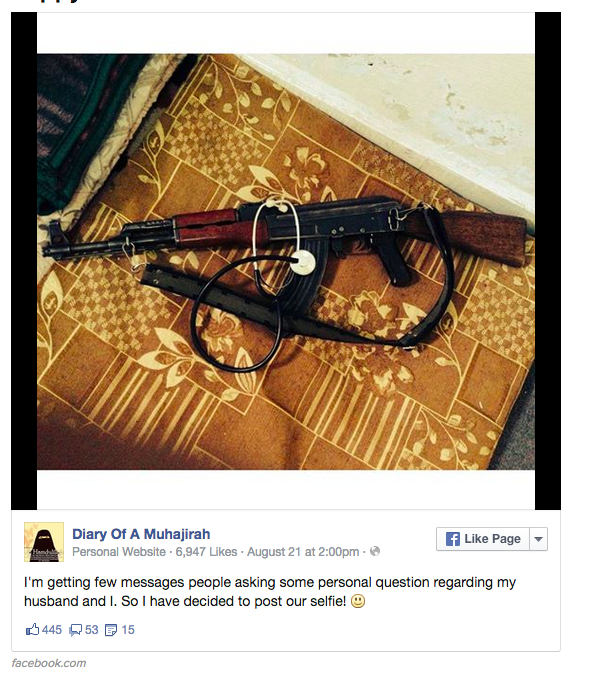Click the post caption about the selfie
The image size is (603, 689).
click(x=270, y=591)
